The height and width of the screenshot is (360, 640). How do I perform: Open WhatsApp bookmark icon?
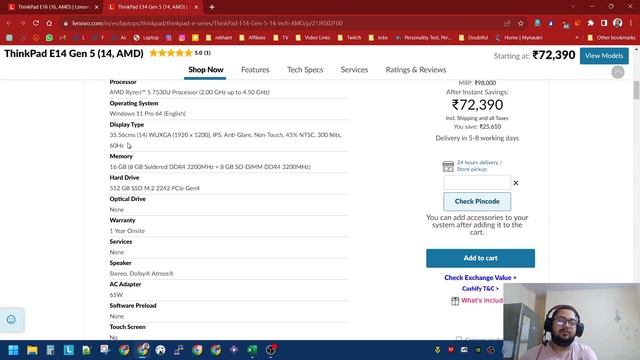49,38
